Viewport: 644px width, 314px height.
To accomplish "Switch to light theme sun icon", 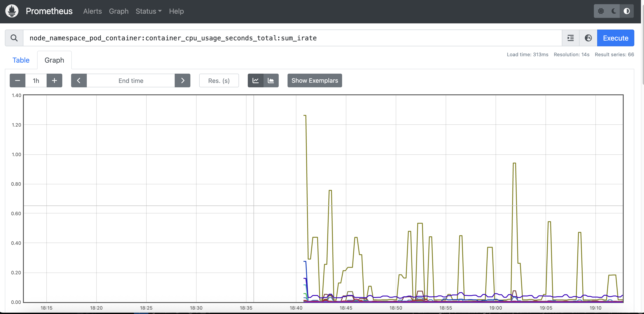I will coord(601,11).
